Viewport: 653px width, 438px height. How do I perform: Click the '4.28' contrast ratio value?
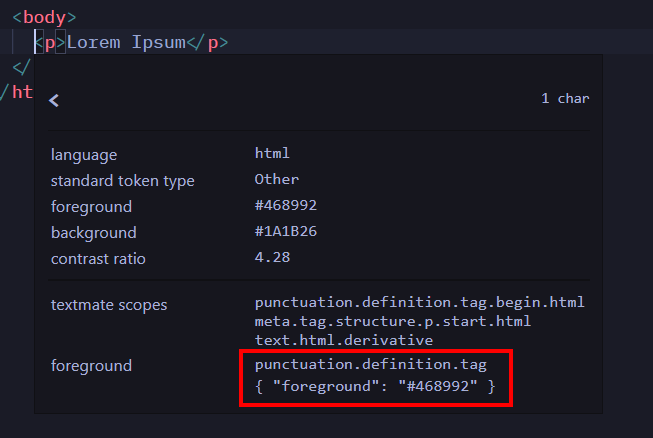[272, 257]
